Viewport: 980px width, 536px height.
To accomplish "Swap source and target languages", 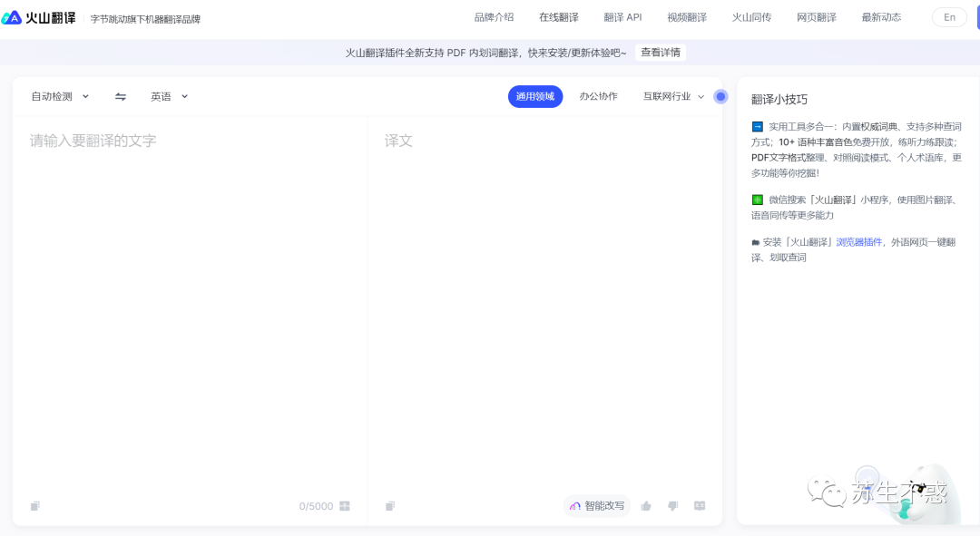I will (x=121, y=97).
